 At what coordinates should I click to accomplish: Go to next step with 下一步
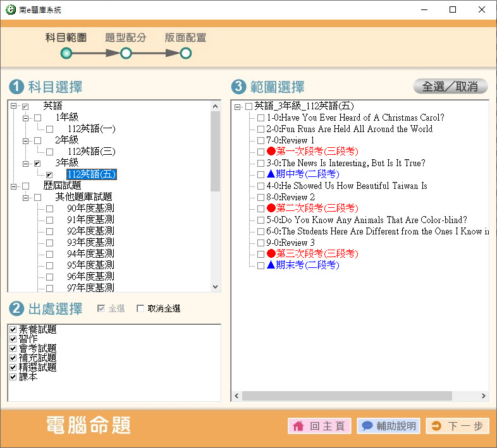tap(457, 426)
